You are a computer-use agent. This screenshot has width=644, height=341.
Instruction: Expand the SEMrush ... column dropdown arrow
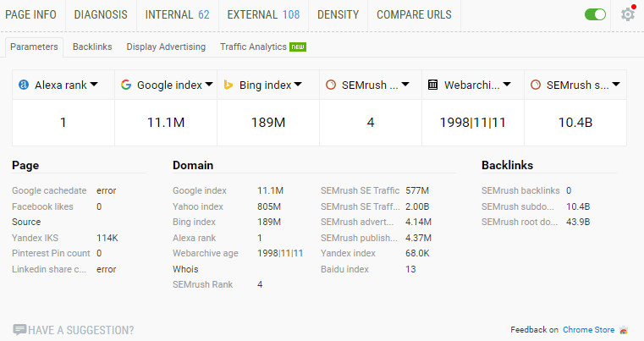coord(405,85)
